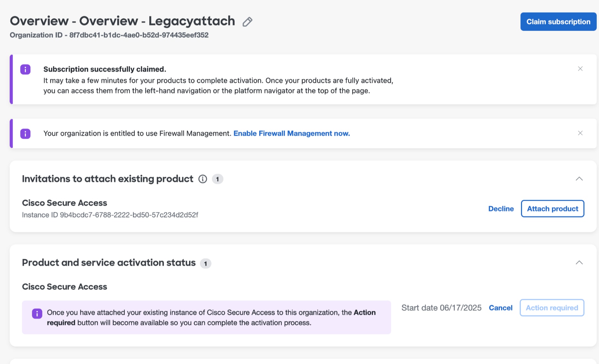Click count badge beside activation status heading
This screenshot has width=599, height=364.
[x=206, y=263]
